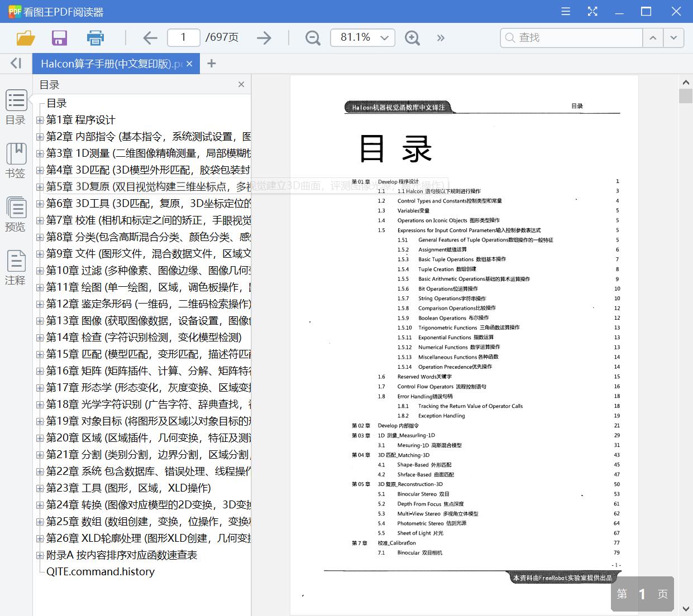Image resolution: width=693 pixels, height=616 pixels.
Task: Open 第16章 矩阵 outline entry
Action: pyautogui.click(x=149, y=371)
